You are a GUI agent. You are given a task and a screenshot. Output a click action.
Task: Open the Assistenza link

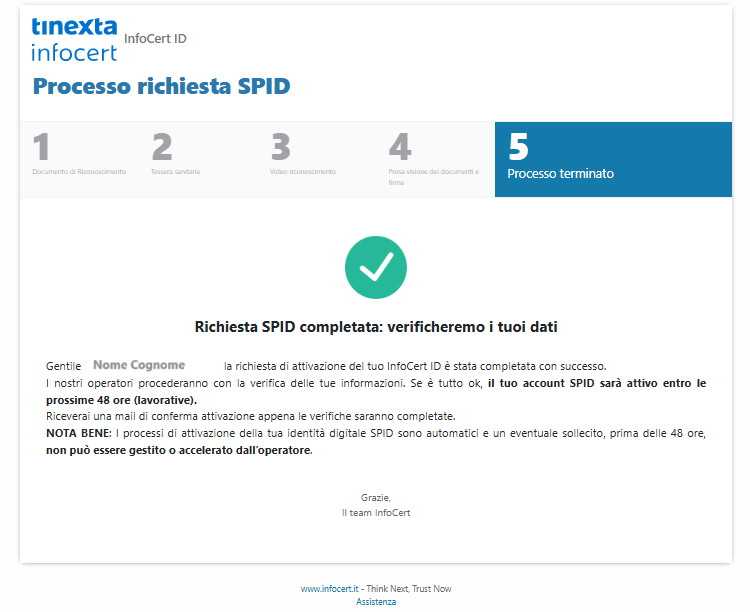click(376, 602)
